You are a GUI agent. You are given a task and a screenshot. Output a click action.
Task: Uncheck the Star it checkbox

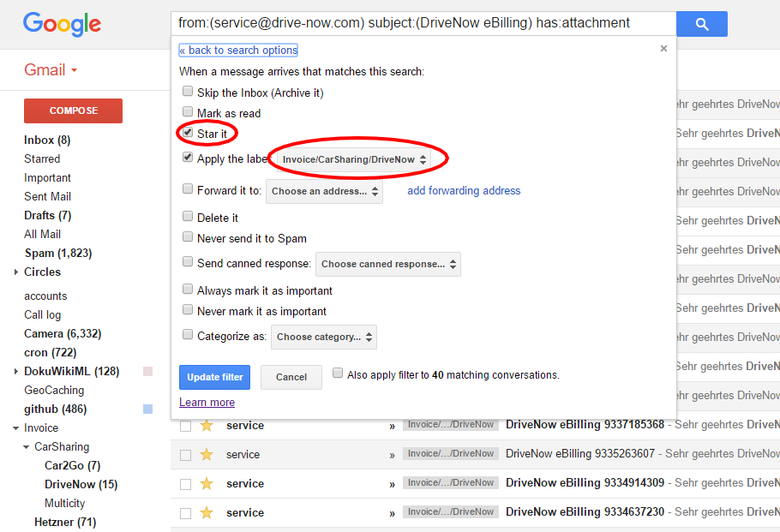tap(188, 132)
